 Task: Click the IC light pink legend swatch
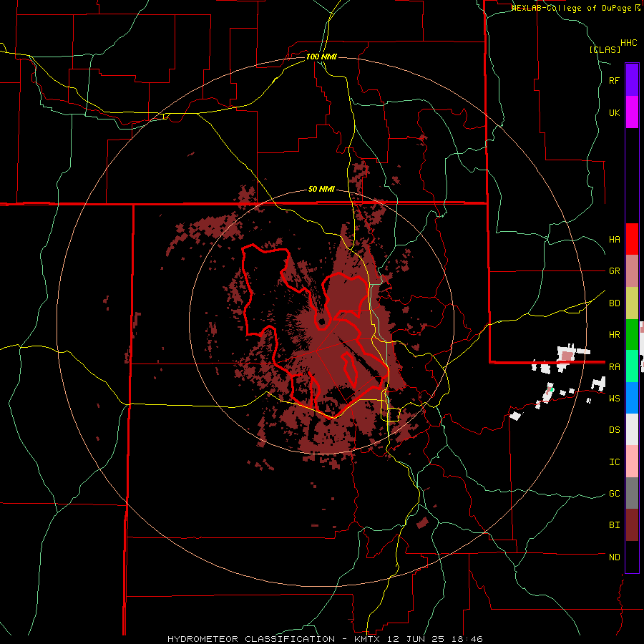pyautogui.click(x=632, y=462)
